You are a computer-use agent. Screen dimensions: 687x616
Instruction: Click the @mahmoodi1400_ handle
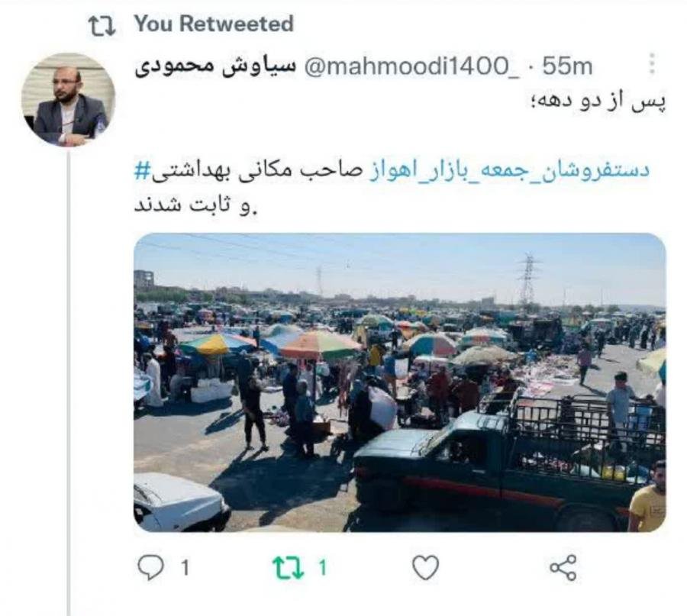click(x=411, y=66)
